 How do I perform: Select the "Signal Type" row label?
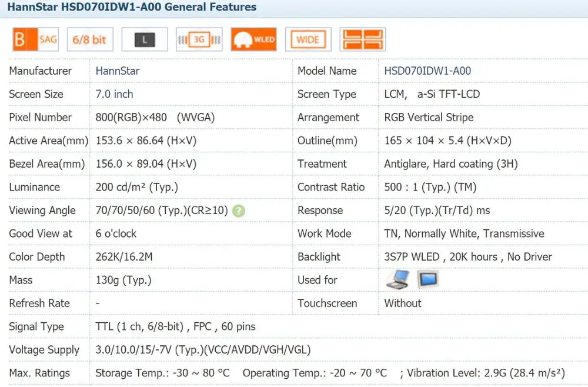[36, 326]
